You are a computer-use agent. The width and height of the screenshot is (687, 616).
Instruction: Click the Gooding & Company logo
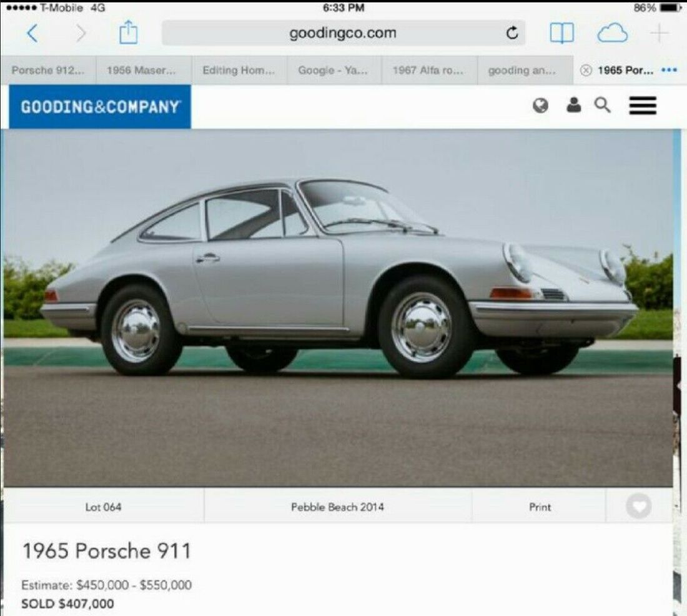[x=100, y=107]
